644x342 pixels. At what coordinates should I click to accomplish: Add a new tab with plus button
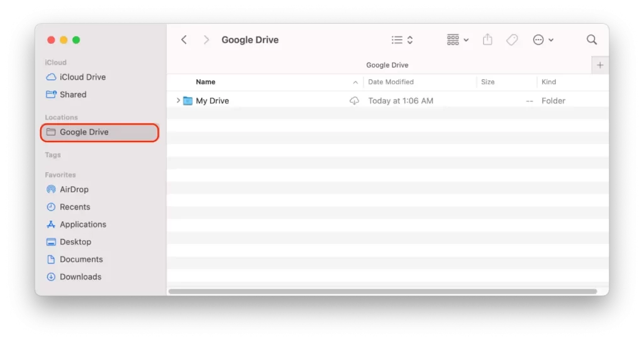tap(600, 65)
